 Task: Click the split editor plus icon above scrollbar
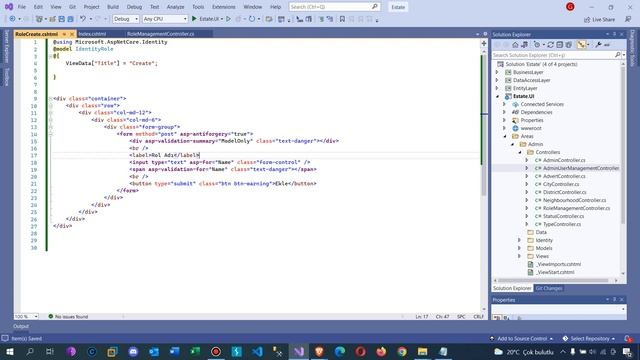click(x=484, y=43)
